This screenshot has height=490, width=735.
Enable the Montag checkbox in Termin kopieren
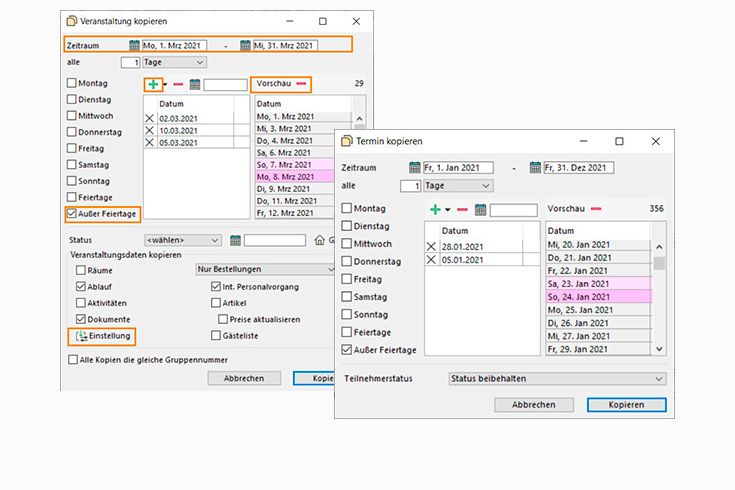347,209
